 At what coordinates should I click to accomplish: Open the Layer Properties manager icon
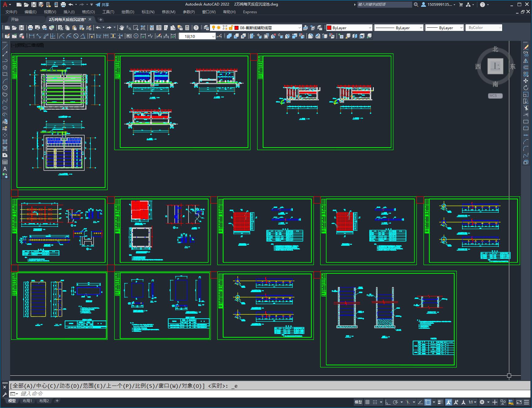[x=206, y=28]
